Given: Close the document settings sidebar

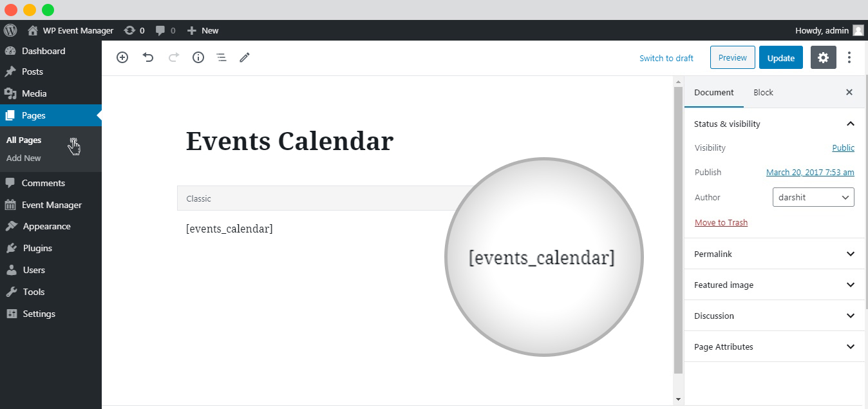Looking at the screenshot, I should click(849, 92).
